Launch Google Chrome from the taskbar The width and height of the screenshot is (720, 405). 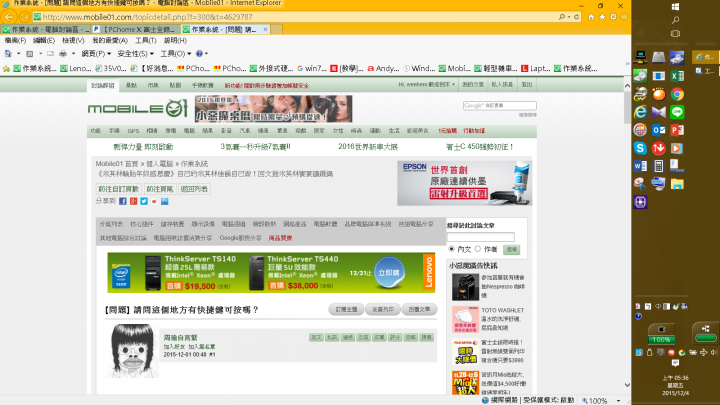tap(677, 94)
